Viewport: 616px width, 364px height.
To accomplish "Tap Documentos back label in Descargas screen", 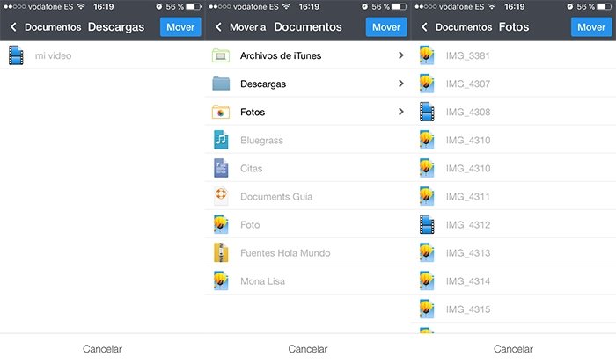I will coord(53,27).
